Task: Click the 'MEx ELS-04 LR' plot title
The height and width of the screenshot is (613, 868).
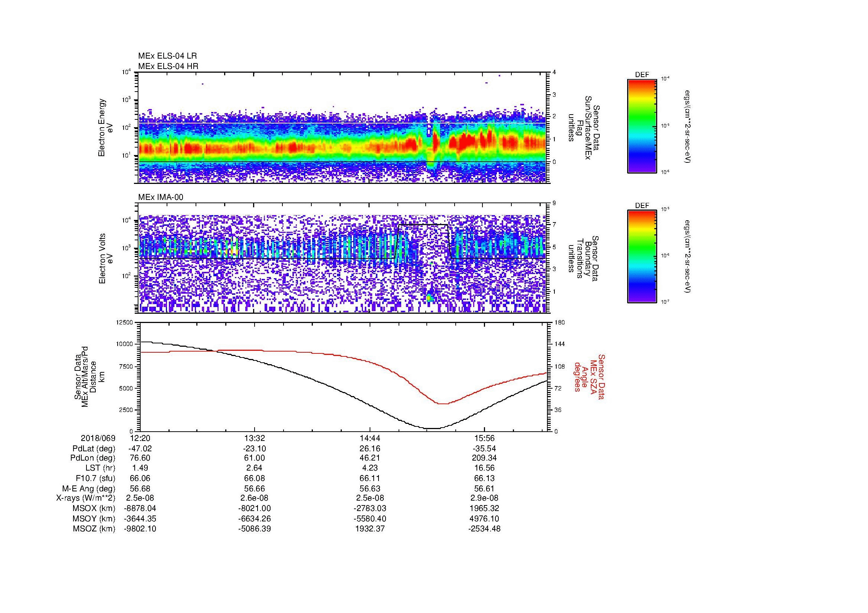Action: coord(167,56)
